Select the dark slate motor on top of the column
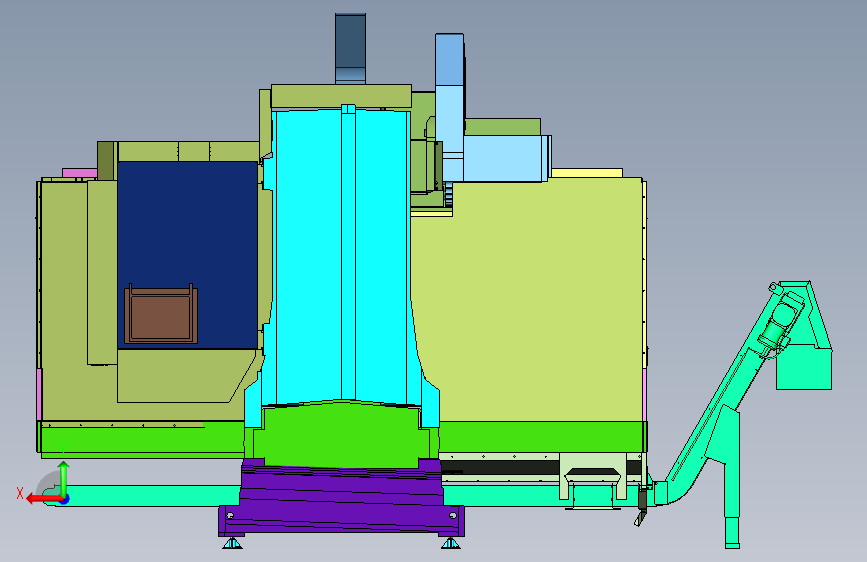This screenshot has width=867, height=562. (x=350, y=49)
